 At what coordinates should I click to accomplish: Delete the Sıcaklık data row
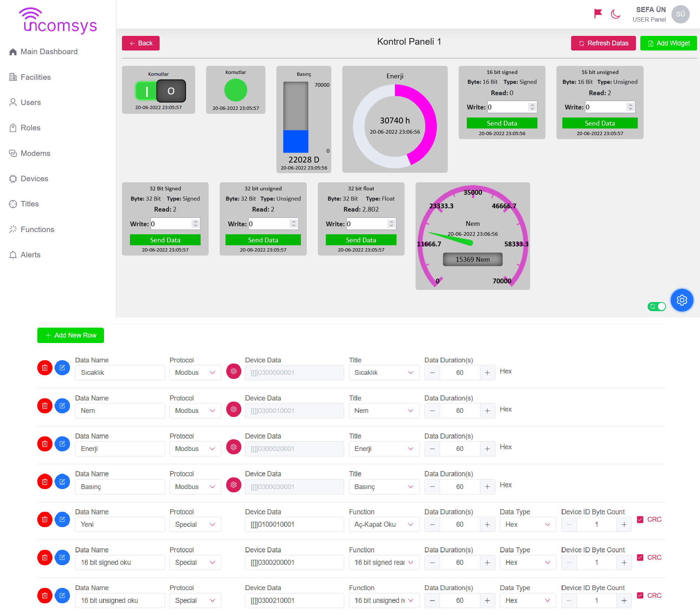(x=45, y=368)
